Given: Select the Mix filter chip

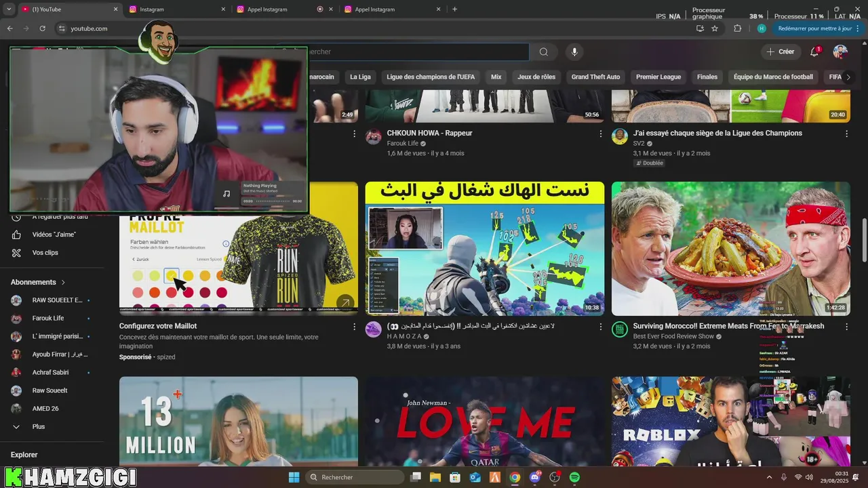Looking at the screenshot, I should point(496,77).
